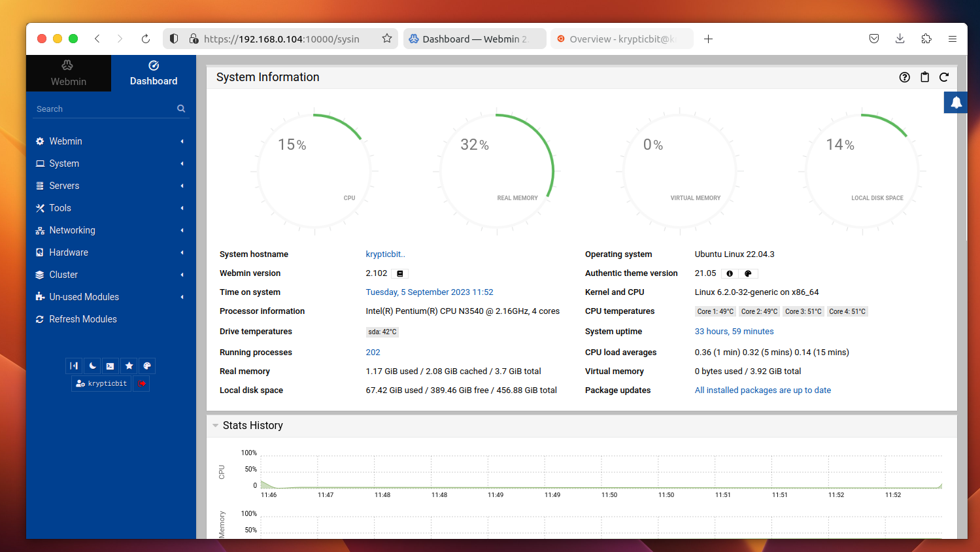Toggle night mode with moon icon
This screenshot has width=980, height=552.
pyautogui.click(x=92, y=366)
